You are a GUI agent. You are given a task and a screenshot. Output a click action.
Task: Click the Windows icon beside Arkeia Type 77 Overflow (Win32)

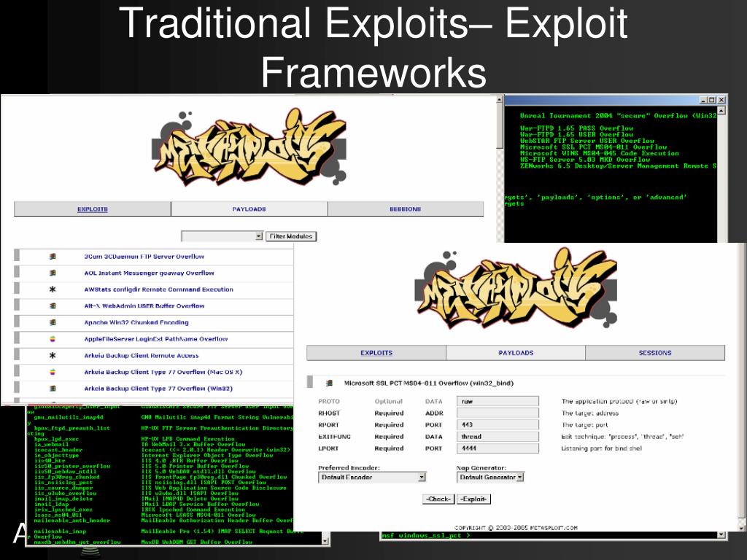53,389
